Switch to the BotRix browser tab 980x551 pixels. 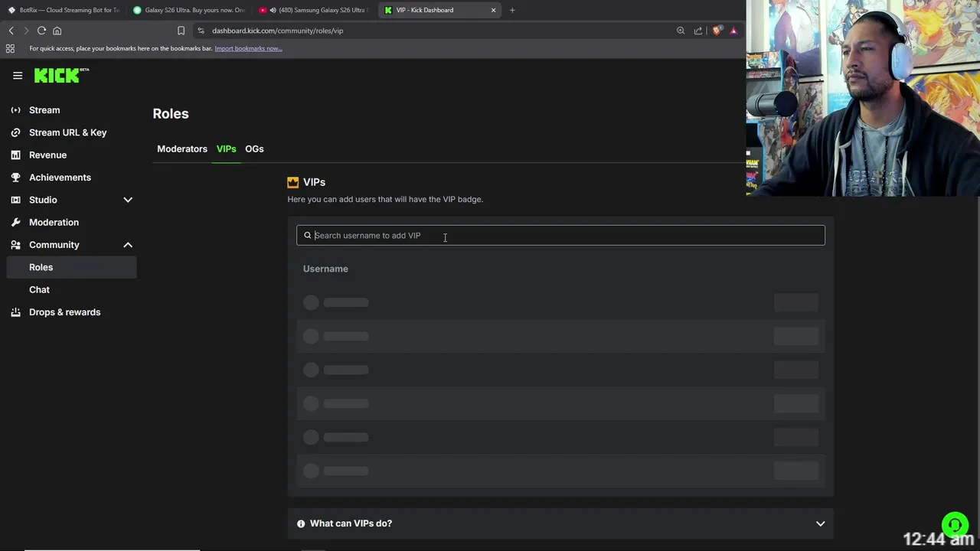pyautogui.click(x=64, y=10)
